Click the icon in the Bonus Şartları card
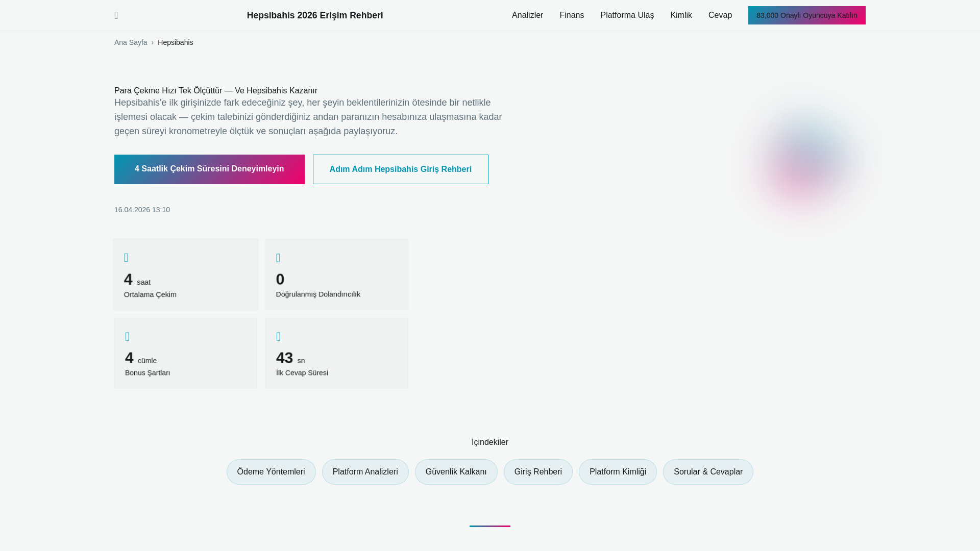The height and width of the screenshot is (551, 980). 128,337
